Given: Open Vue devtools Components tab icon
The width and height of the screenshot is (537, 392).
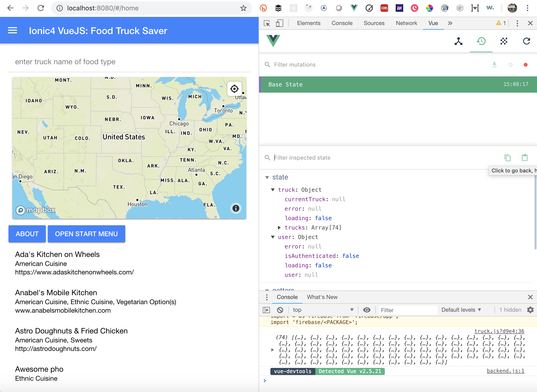Looking at the screenshot, I should 458,41.
